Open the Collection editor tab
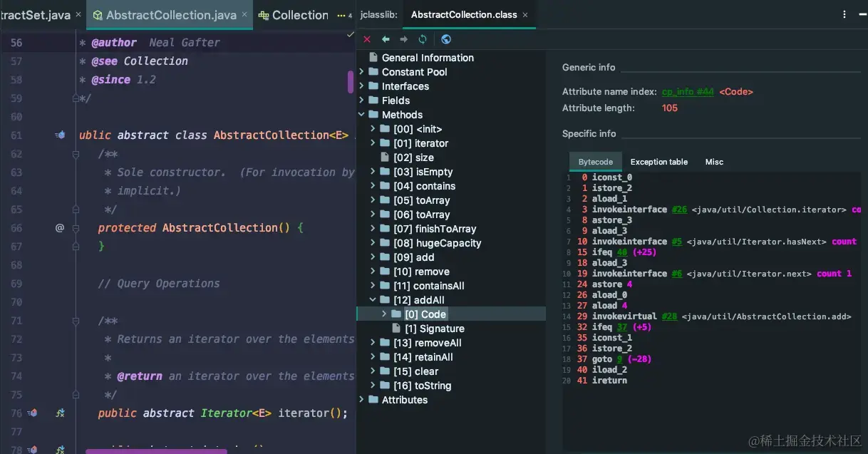Viewport: 868px width, 454px height. click(294, 15)
